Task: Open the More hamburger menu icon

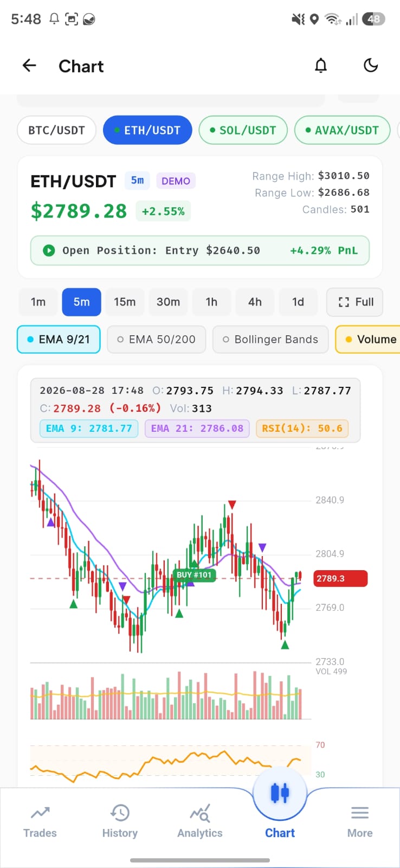Action: (x=360, y=812)
